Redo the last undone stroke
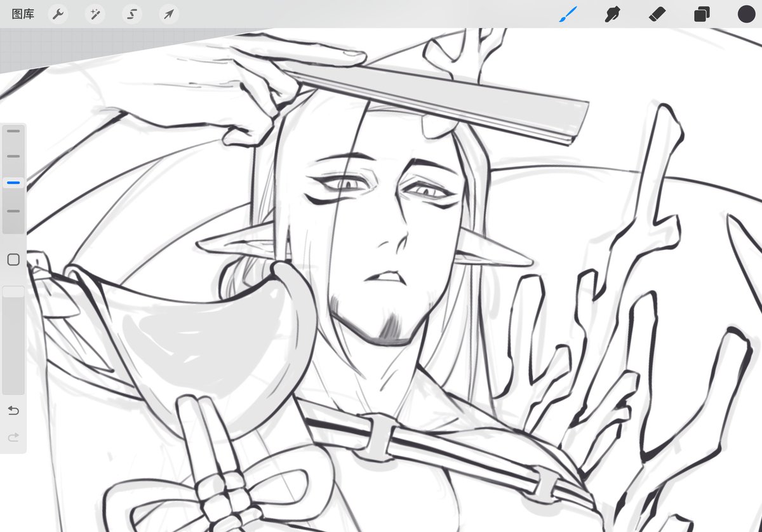Screen dimensions: 762x532 point(13,437)
